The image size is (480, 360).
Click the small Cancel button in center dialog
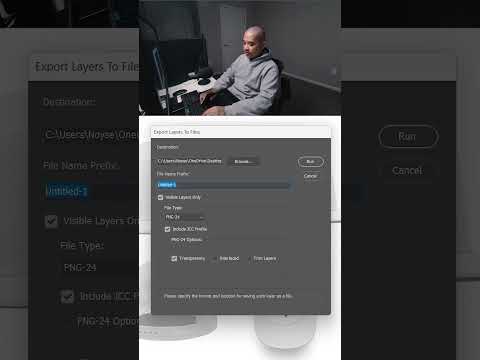[310, 176]
